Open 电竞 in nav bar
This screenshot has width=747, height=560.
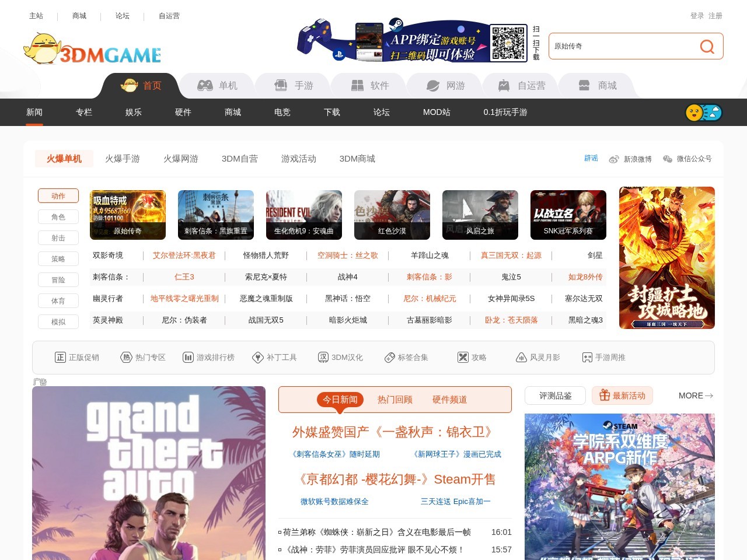click(x=282, y=112)
